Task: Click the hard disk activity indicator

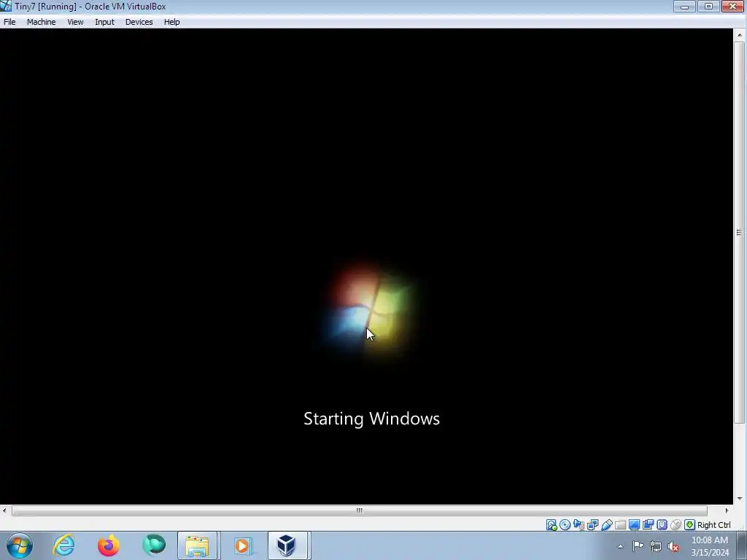Action: click(551, 525)
